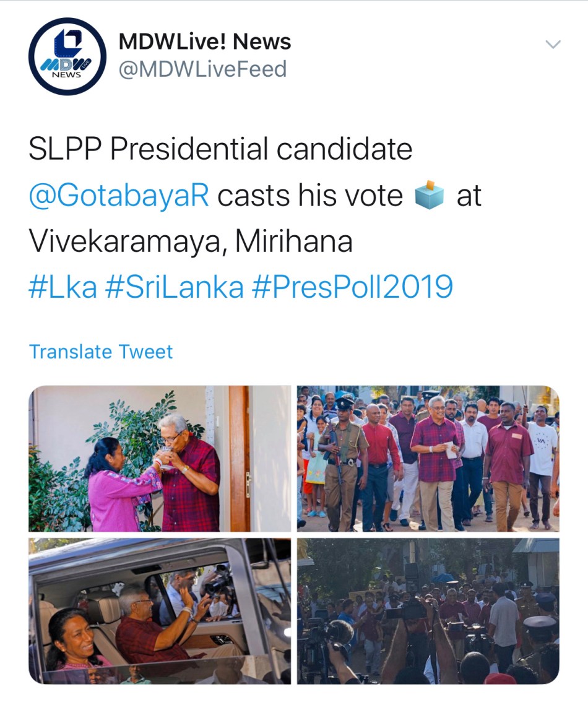Click the "Vivekaramaya, Mirihana" location text
The height and width of the screenshot is (710, 588).
click(191, 241)
